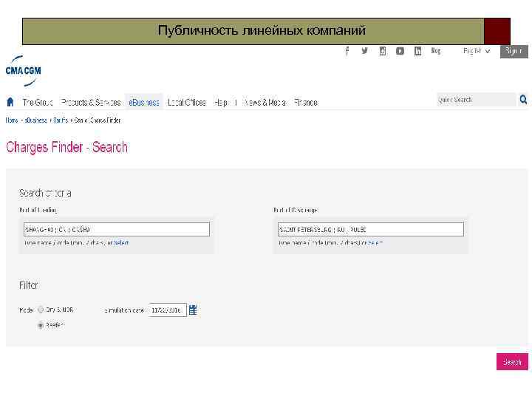Viewport: 532px width, 399px height.
Task: Open the Finance menu
Action: [306, 102]
